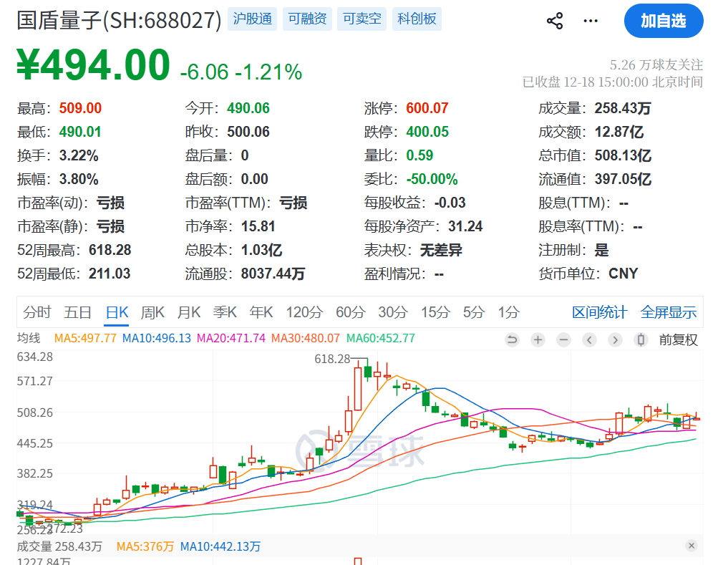Switch to the 分时 intraday tab

tap(37, 312)
